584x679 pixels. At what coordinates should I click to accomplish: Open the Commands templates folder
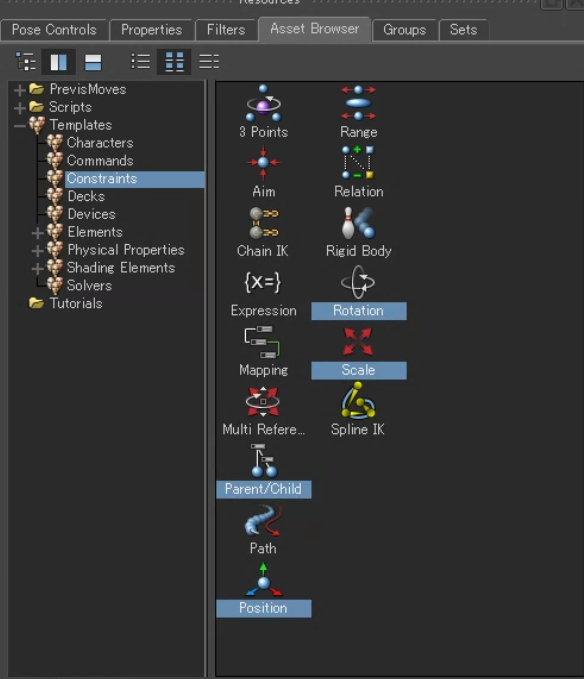[x=100, y=160]
